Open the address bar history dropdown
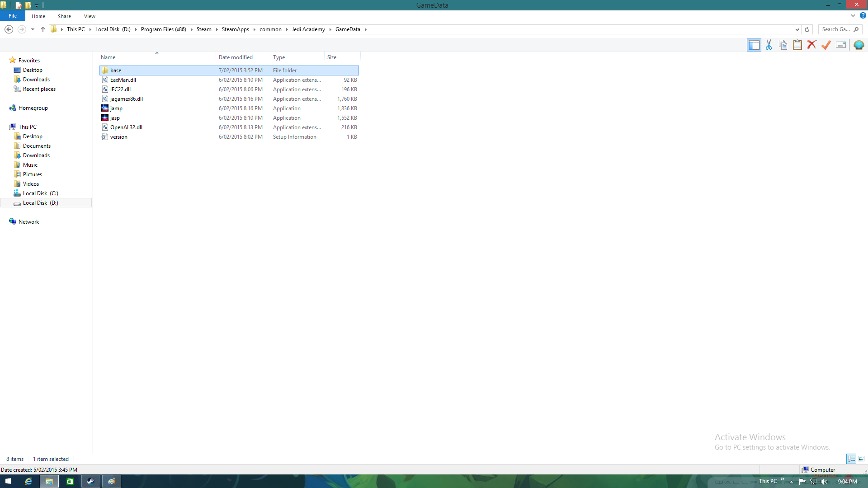868x488 pixels. [x=797, y=29]
